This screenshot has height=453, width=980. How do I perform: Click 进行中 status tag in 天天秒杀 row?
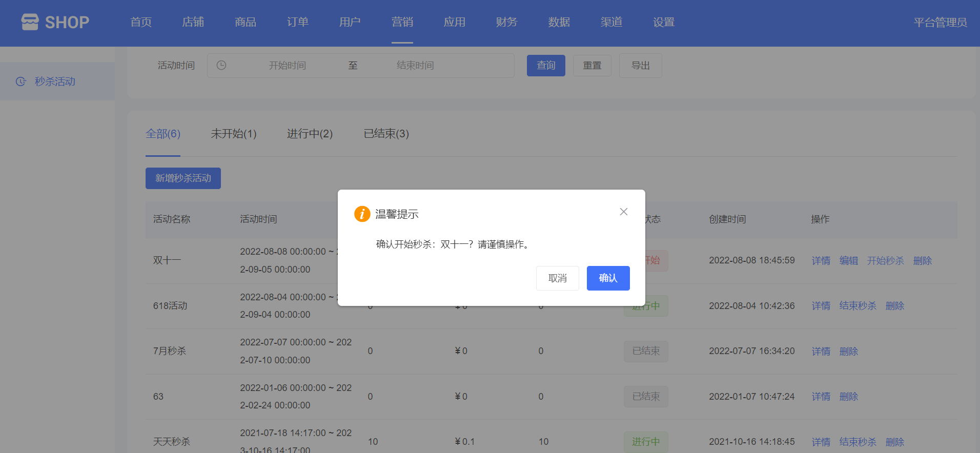(x=646, y=442)
